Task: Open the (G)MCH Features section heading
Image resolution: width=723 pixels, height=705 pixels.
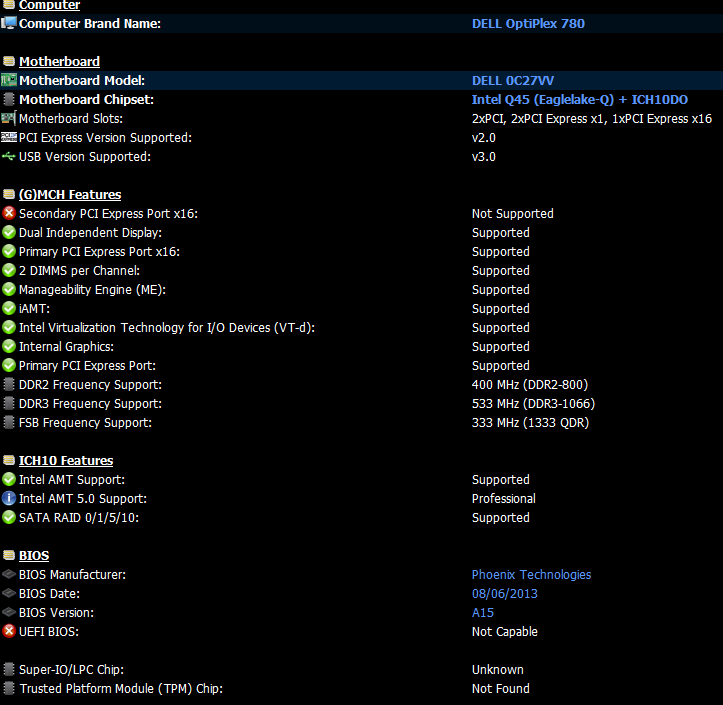Action: tap(70, 194)
